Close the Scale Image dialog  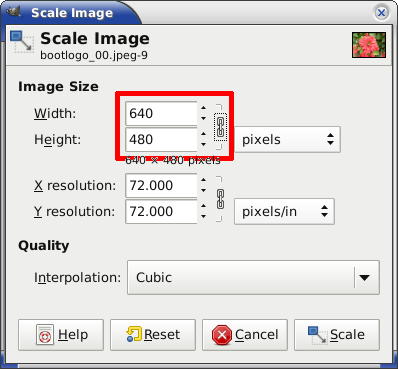tap(381, 13)
